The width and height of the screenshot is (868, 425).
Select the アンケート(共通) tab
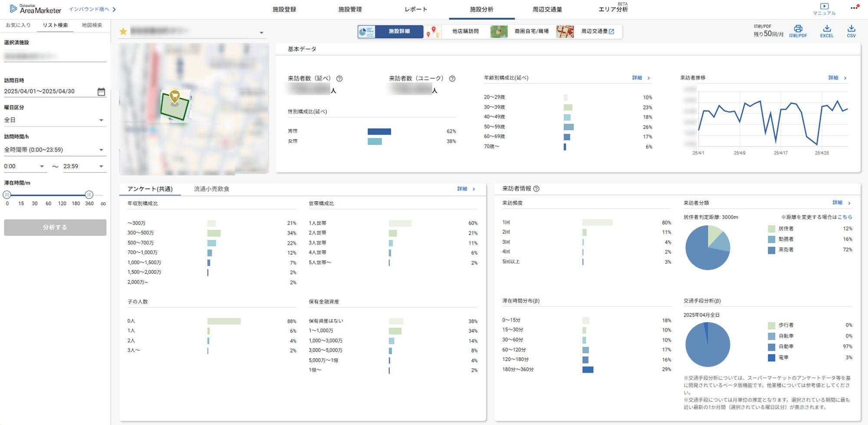coord(150,189)
